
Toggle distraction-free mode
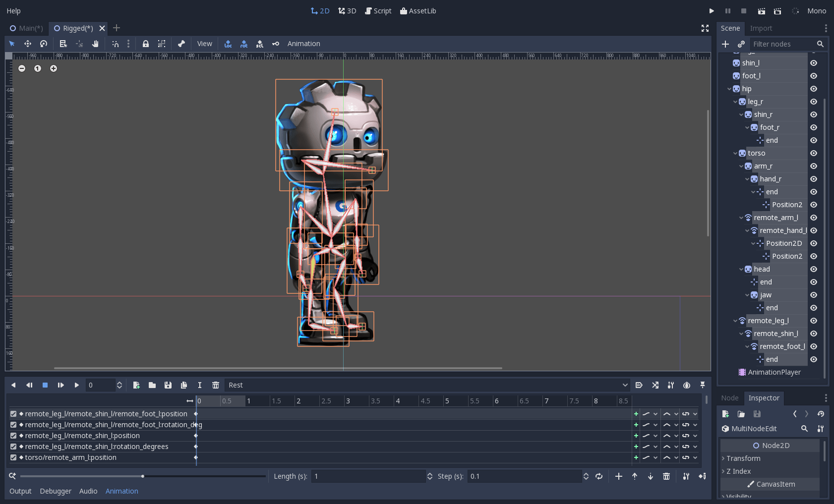705,28
